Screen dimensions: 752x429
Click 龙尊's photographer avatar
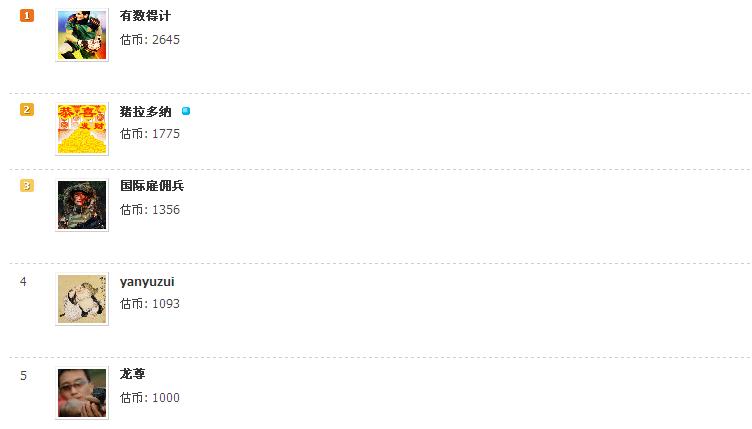82,393
